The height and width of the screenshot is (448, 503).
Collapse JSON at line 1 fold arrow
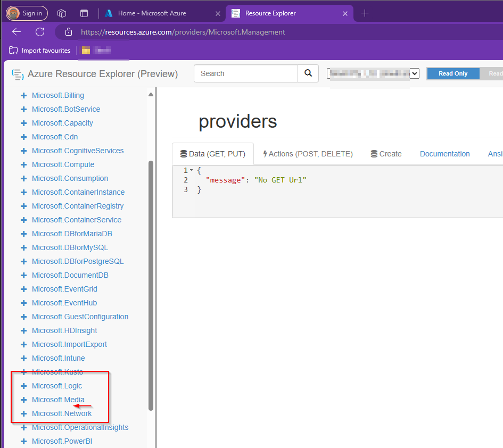coord(192,170)
